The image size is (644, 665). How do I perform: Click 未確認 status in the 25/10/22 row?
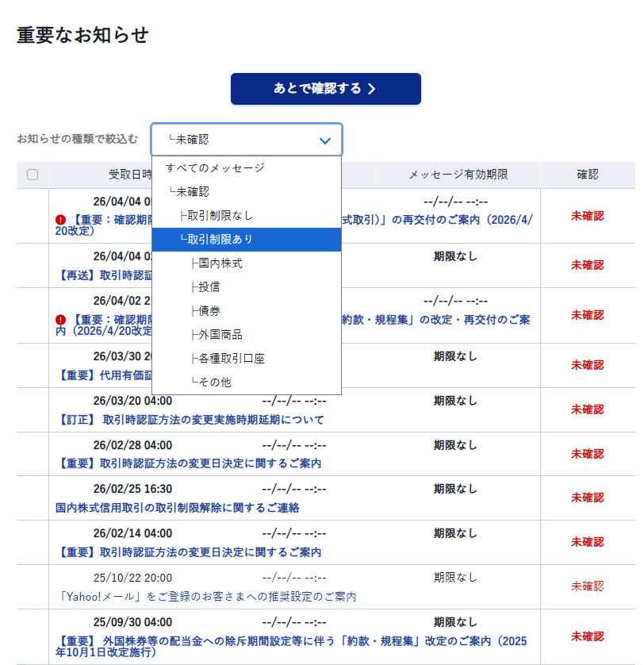[x=587, y=586]
